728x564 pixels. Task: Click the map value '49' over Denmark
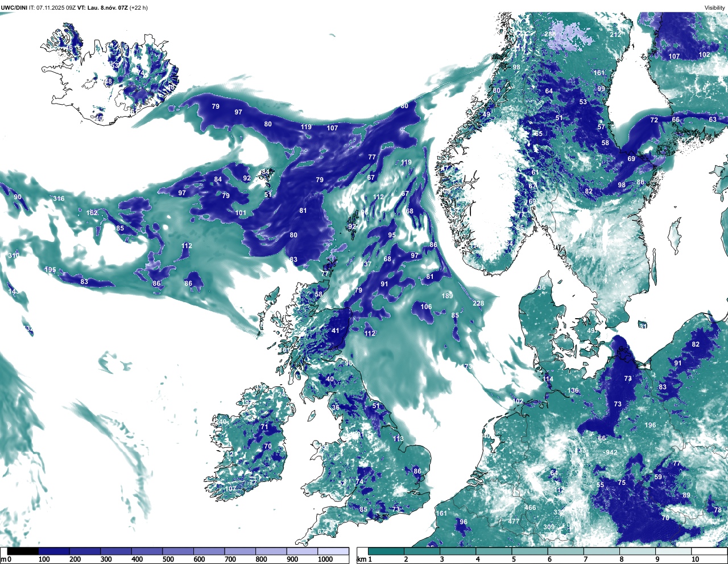pyautogui.click(x=591, y=331)
